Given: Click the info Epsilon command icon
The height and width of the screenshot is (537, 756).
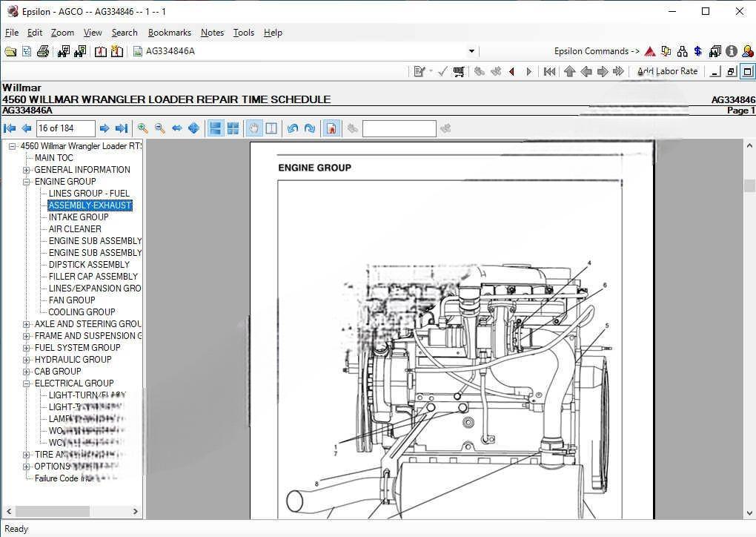Looking at the screenshot, I should [x=731, y=50].
